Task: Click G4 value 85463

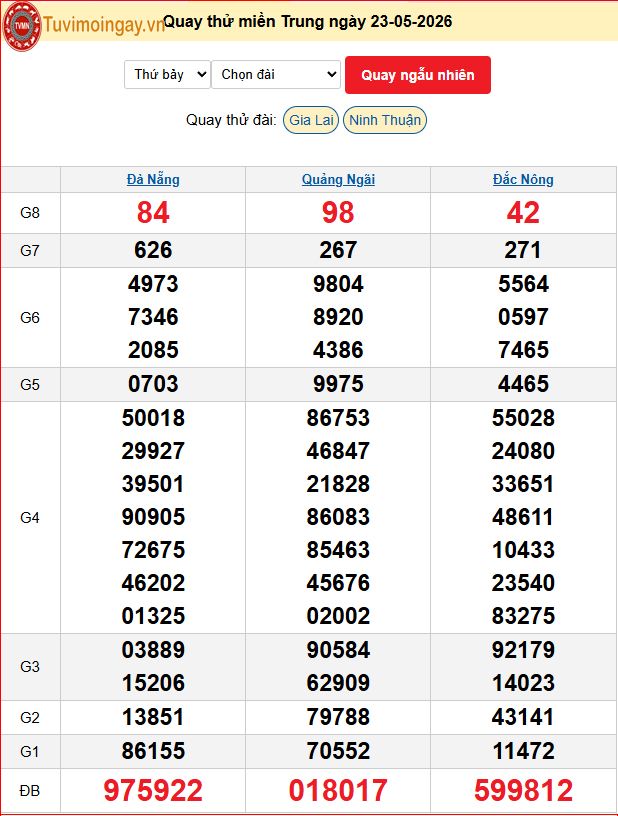Action: (338, 550)
